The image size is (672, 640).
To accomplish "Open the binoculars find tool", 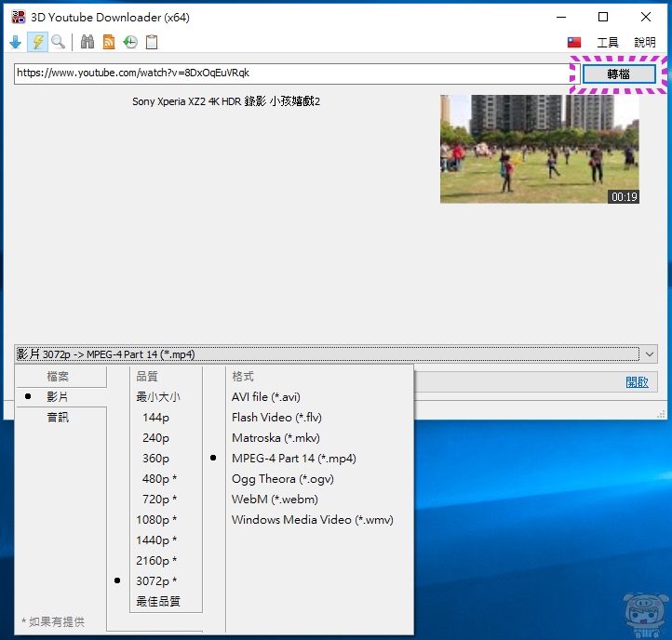I will tap(87, 42).
